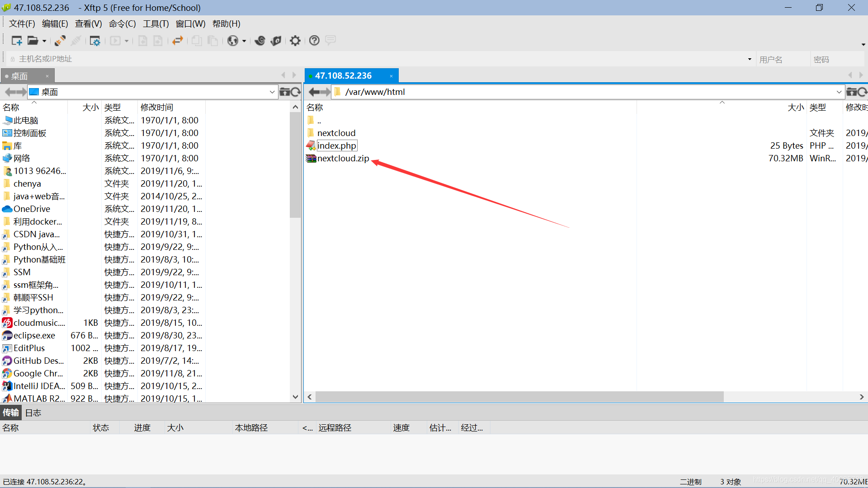The height and width of the screenshot is (488, 868).
Task: Open the remote path dropdown arrow
Action: point(839,92)
